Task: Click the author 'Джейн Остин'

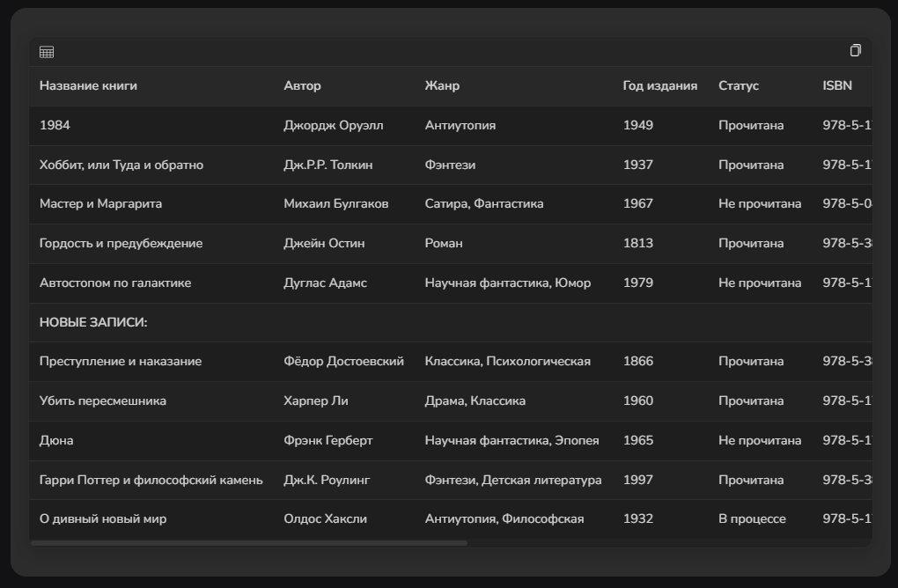Action: click(324, 243)
